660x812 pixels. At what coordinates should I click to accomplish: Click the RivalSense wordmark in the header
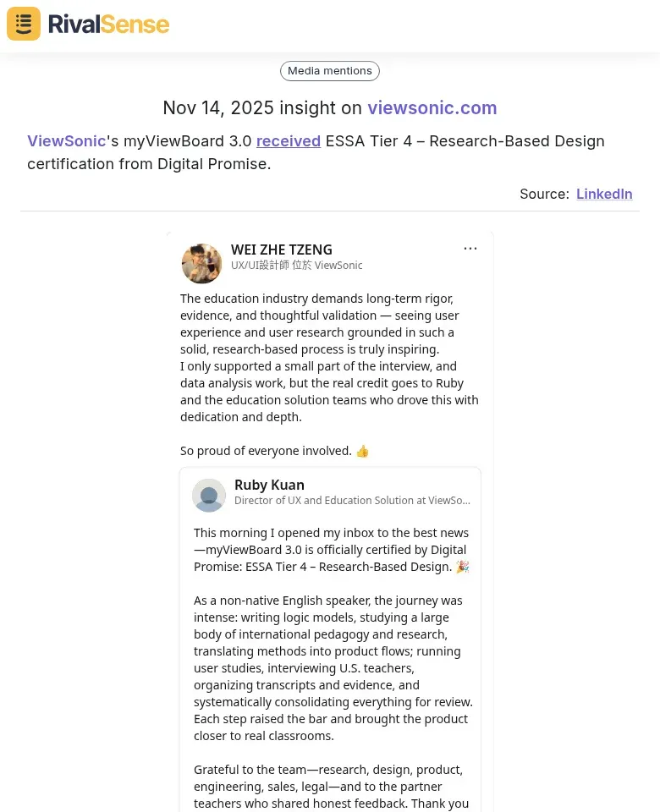click(x=108, y=24)
